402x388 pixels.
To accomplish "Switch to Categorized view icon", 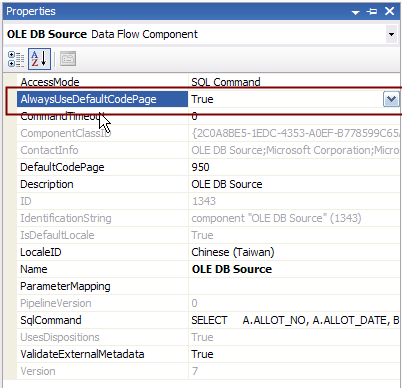I will click(x=16, y=59).
